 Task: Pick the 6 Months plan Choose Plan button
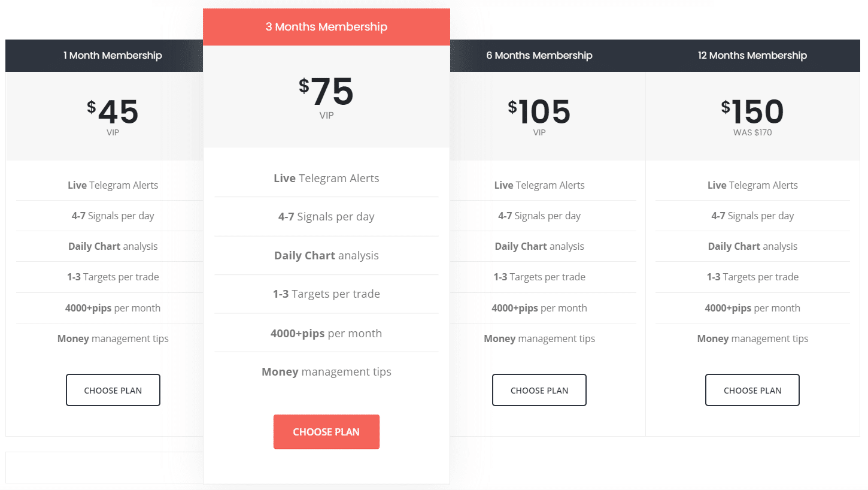coord(539,390)
